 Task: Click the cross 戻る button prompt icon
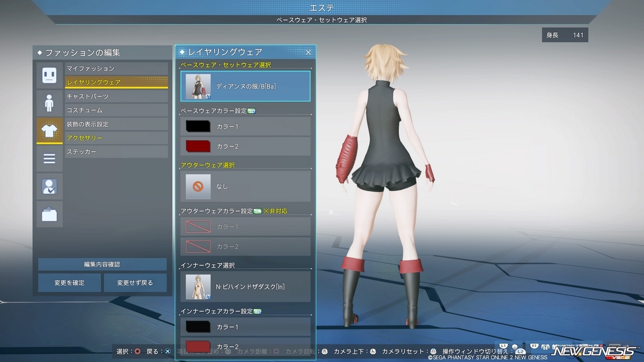click(x=168, y=352)
